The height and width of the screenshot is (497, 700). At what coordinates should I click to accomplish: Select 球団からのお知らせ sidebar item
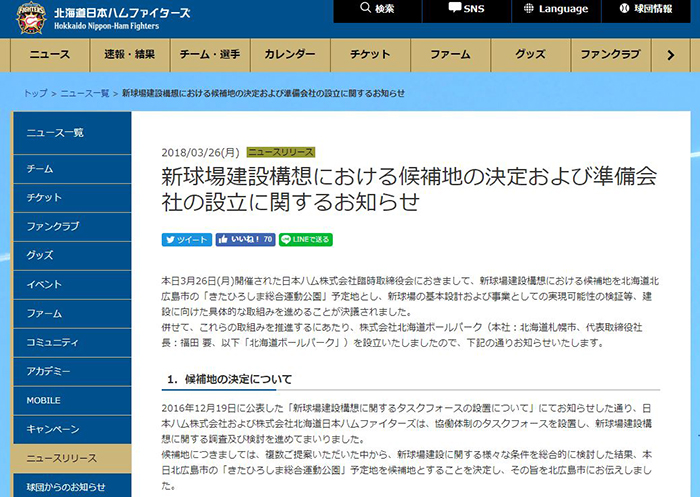[x=62, y=487]
